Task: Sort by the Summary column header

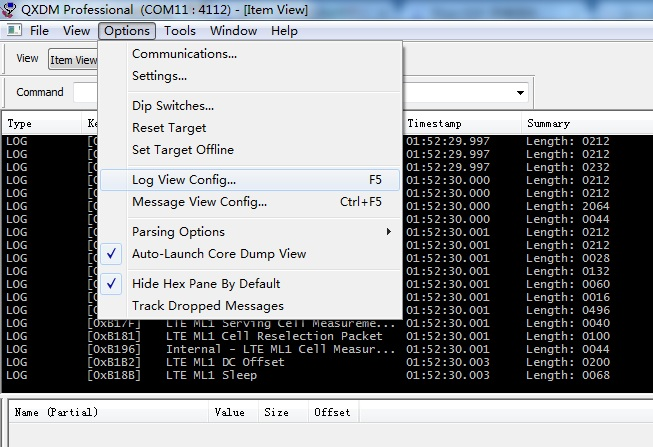Action: tap(587, 124)
